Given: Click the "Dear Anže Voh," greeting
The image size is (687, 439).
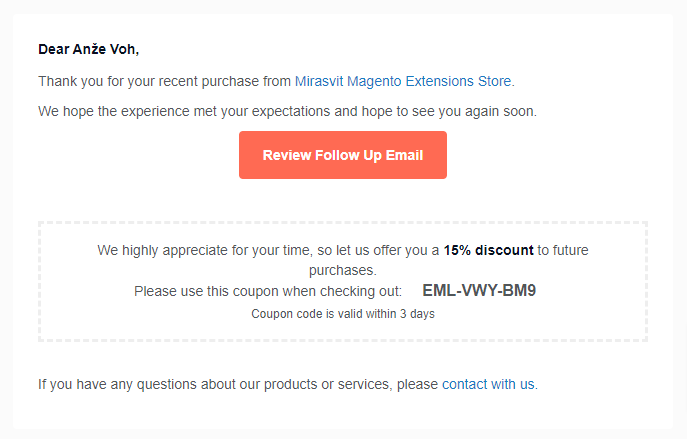Looking at the screenshot, I should 88,48.
